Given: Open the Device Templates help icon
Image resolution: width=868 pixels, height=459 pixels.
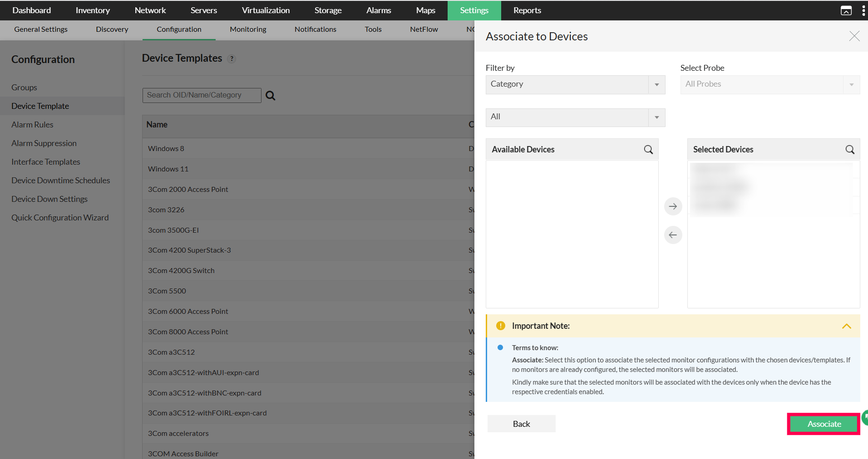Looking at the screenshot, I should [232, 59].
